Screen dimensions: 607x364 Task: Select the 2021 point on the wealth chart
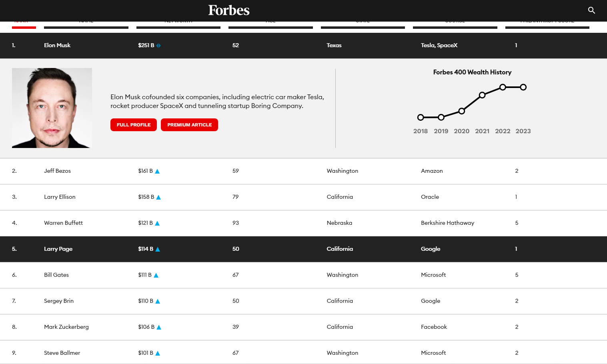tap(482, 95)
